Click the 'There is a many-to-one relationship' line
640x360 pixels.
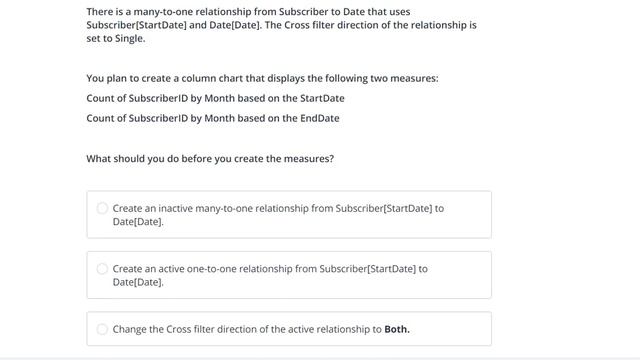(248, 11)
